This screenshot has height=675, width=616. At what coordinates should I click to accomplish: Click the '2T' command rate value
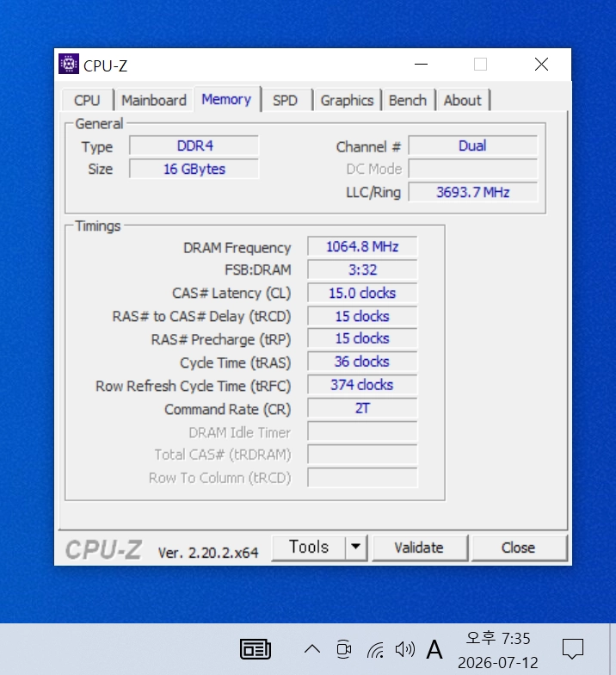tap(362, 408)
